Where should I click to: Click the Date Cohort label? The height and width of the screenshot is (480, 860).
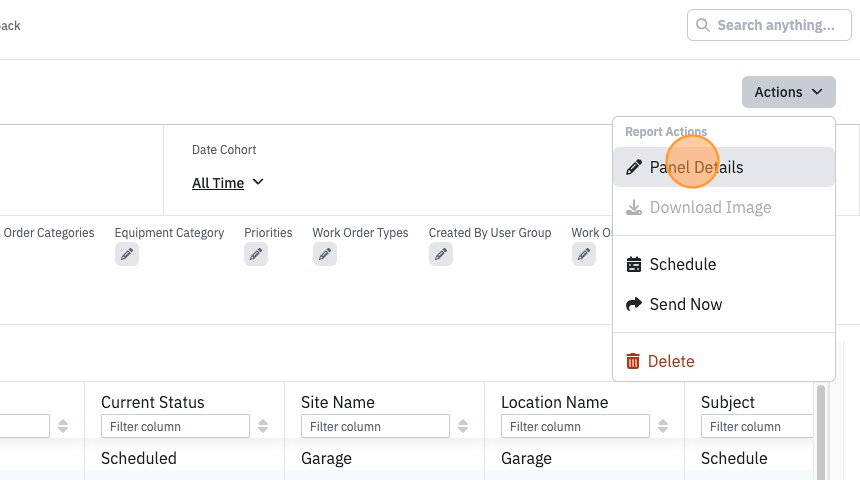[x=224, y=150]
